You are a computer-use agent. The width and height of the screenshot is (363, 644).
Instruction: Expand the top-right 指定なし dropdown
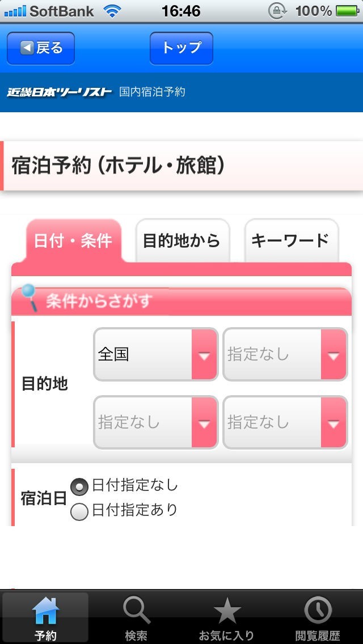(x=285, y=355)
